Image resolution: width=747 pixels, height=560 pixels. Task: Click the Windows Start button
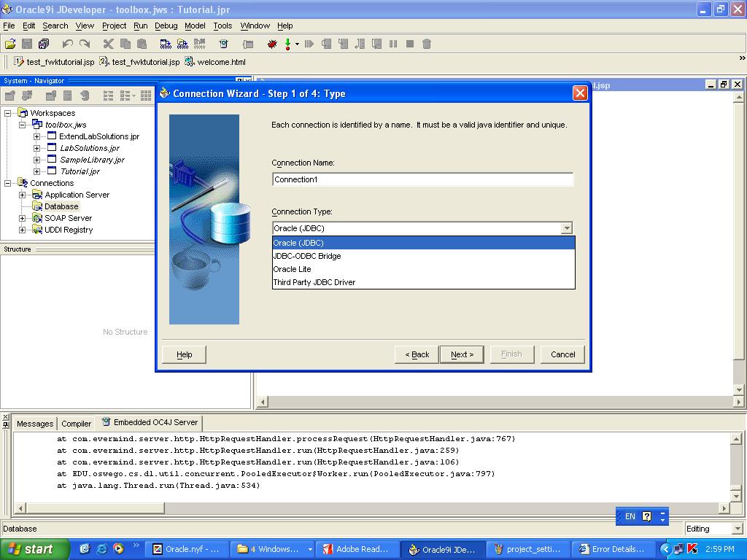click(34, 549)
